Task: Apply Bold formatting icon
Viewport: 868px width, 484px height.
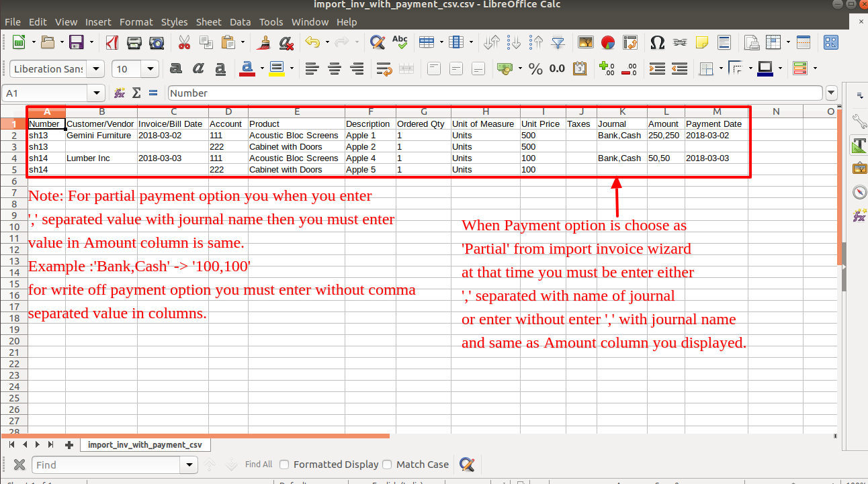Action: [176, 68]
